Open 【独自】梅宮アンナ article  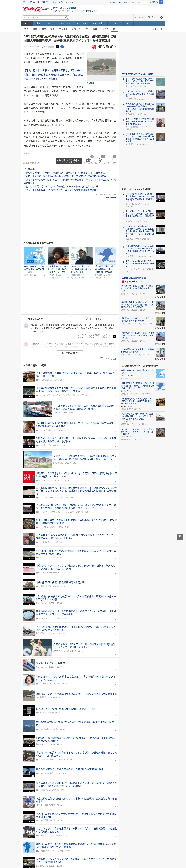coord(76,425)
